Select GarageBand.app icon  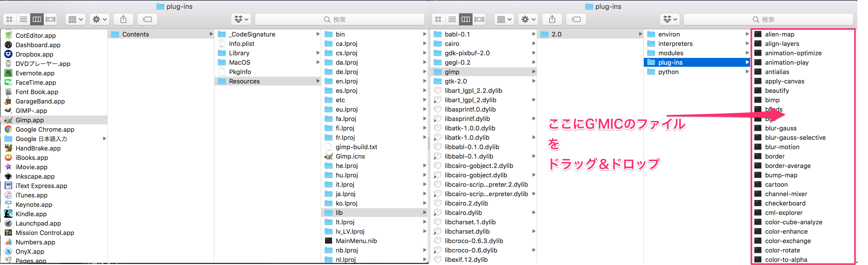8,101
